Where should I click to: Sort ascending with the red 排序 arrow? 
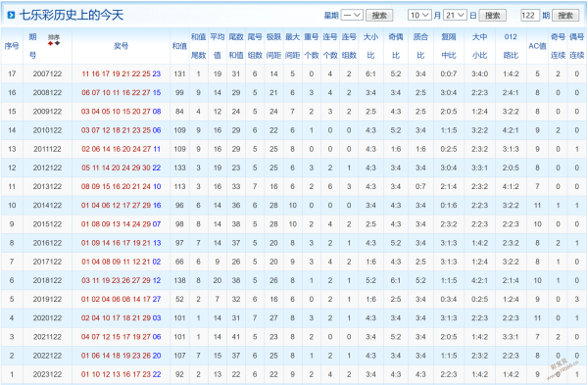coord(50,43)
